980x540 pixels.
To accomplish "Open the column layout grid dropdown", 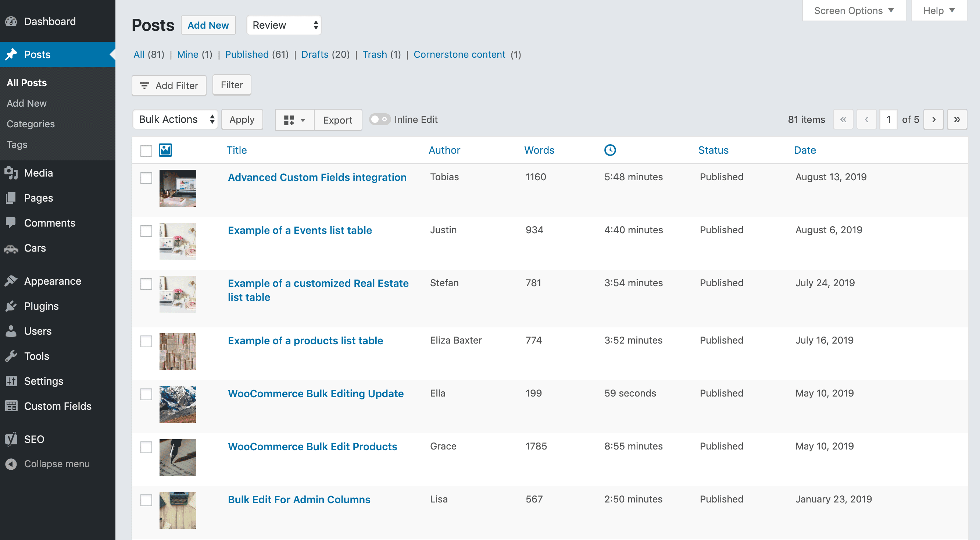I will tap(294, 120).
